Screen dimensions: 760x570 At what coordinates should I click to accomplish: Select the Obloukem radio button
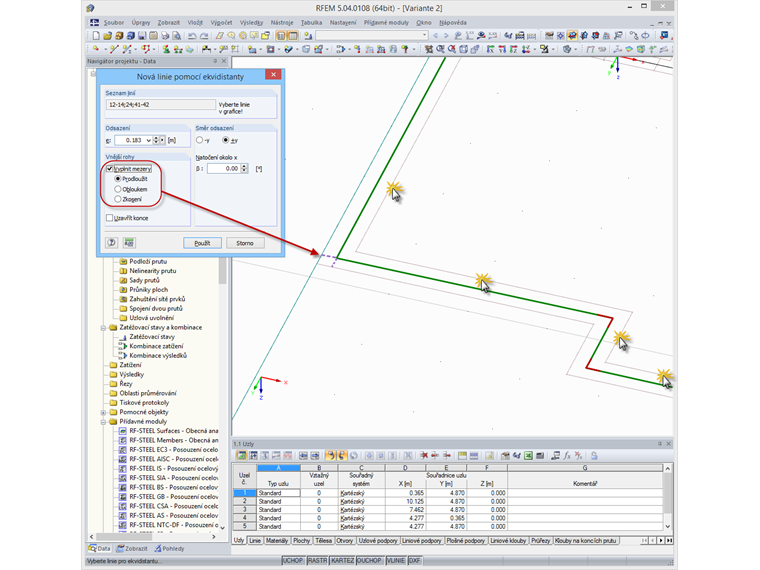pos(118,189)
